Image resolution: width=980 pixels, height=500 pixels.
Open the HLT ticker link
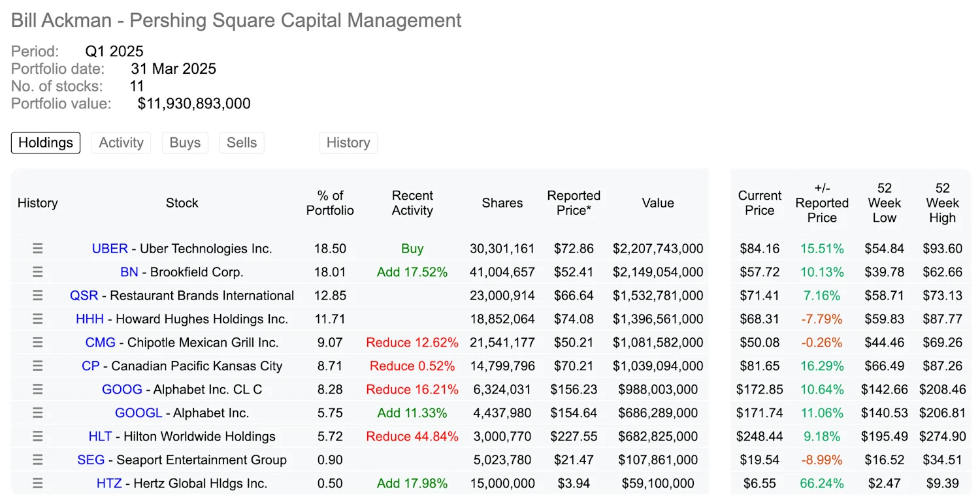click(100, 437)
